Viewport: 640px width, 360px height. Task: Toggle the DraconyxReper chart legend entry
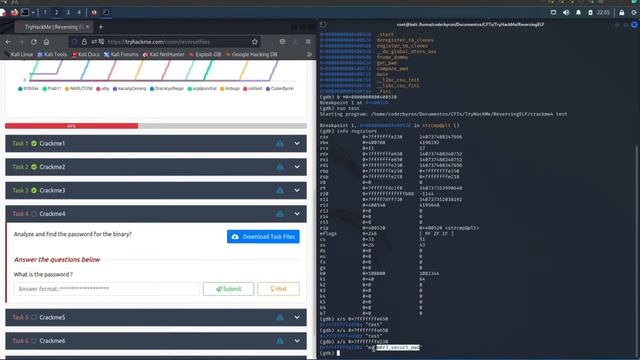point(167,89)
